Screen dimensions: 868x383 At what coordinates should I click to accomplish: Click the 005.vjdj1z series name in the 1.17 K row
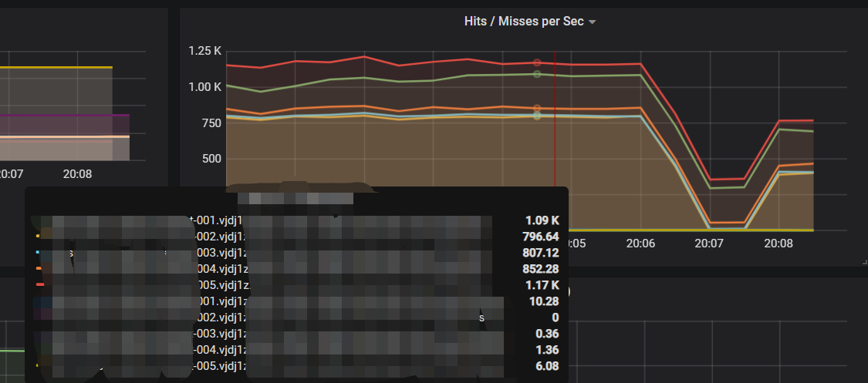[225, 285]
